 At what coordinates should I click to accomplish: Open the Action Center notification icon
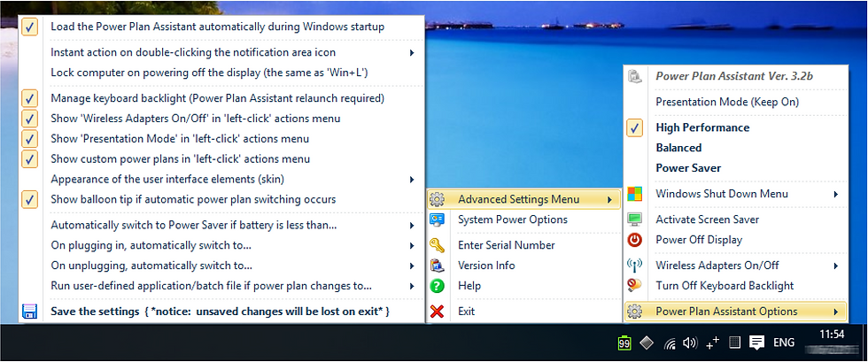[756, 343]
